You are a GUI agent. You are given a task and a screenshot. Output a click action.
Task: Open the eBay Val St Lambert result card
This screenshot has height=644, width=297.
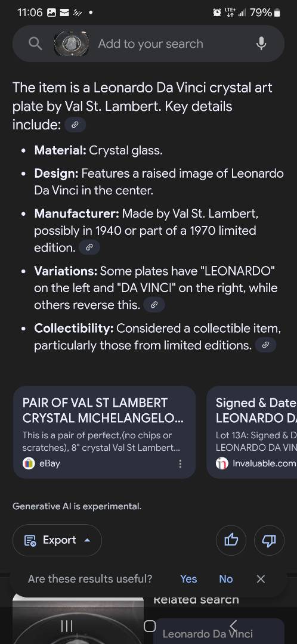click(104, 432)
